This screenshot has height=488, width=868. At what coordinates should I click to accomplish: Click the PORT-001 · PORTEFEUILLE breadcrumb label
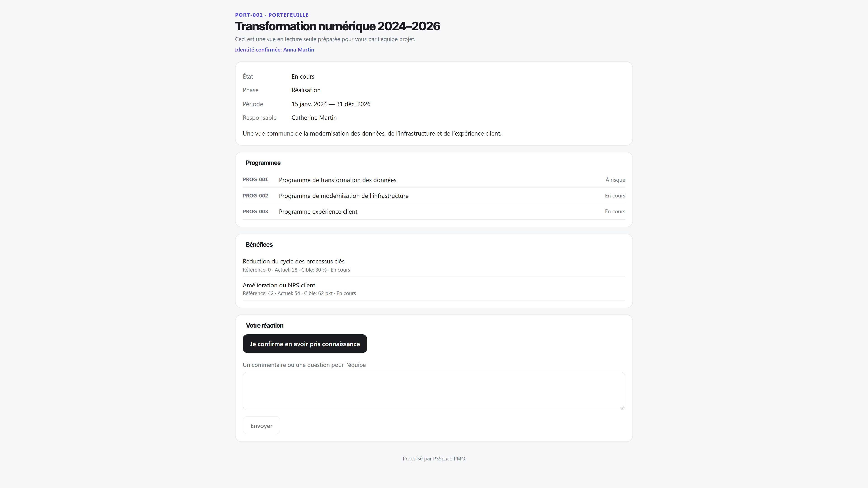pyautogui.click(x=271, y=15)
